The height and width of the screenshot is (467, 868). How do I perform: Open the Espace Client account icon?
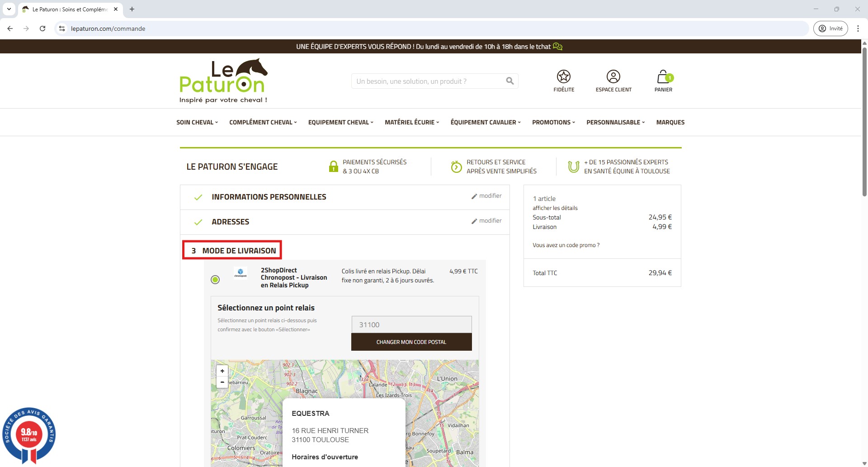pos(613,77)
